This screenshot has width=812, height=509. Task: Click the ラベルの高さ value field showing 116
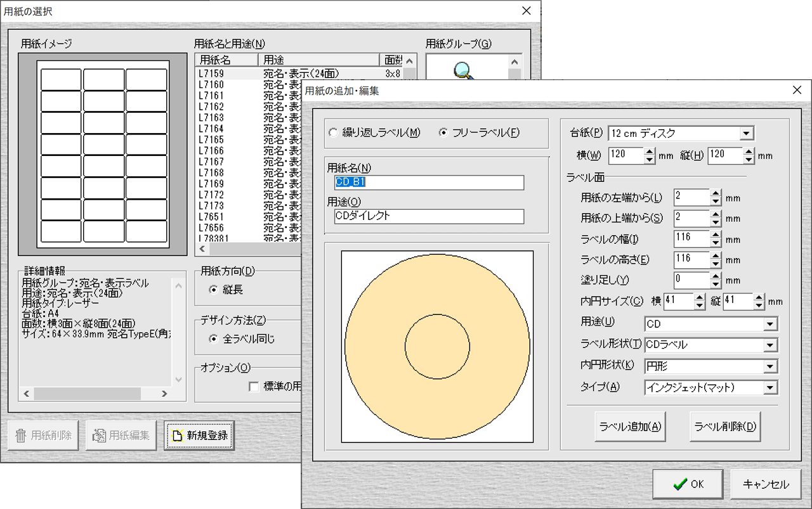coord(693,259)
